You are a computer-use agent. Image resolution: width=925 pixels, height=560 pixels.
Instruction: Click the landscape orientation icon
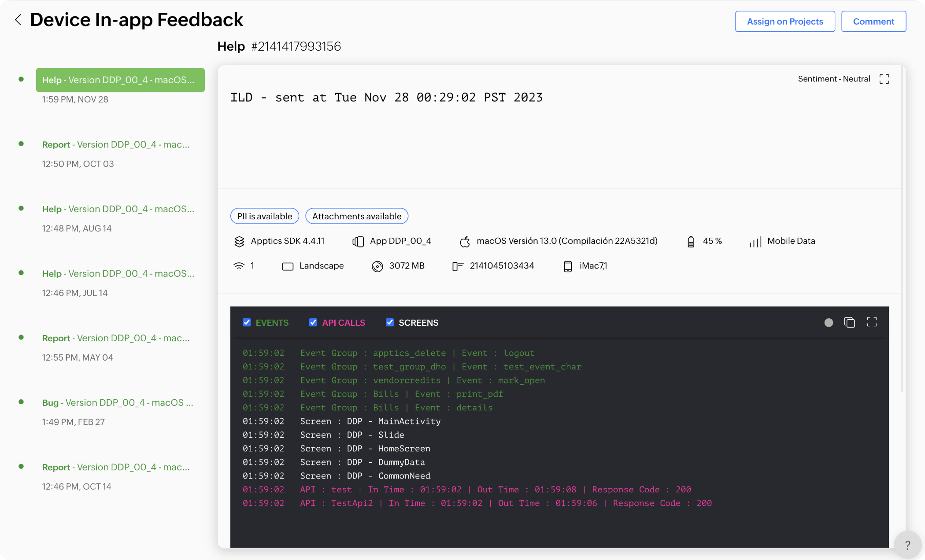tap(287, 265)
